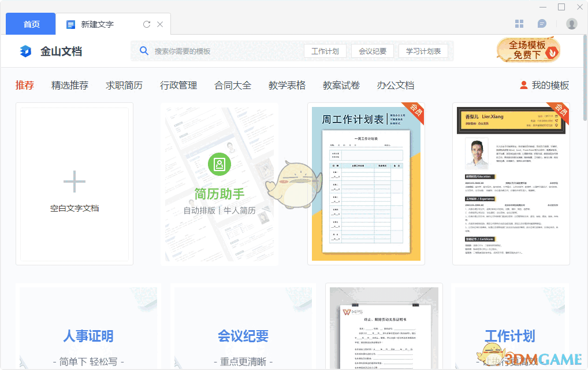588x370 pixels.
Task: Click the user avatar icon in top right
Action: tap(571, 23)
